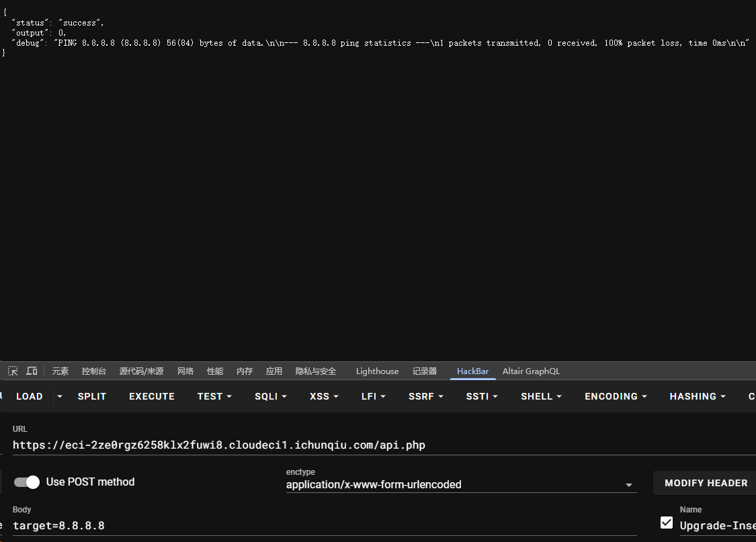Screen dimensions: 756x542
Task: Open the SHELL dropdown menu
Action: [541, 396]
